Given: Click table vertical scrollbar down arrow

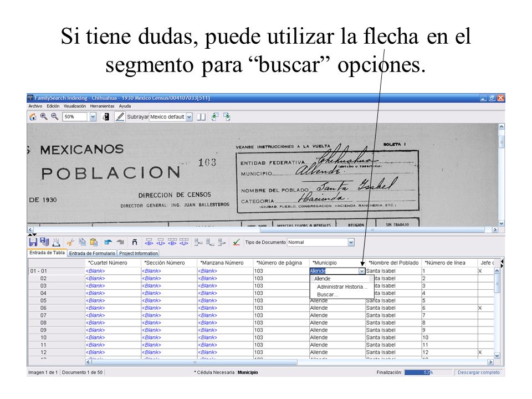Looking at the screenshot, I should pyautogui.click(x=497, y=356).
